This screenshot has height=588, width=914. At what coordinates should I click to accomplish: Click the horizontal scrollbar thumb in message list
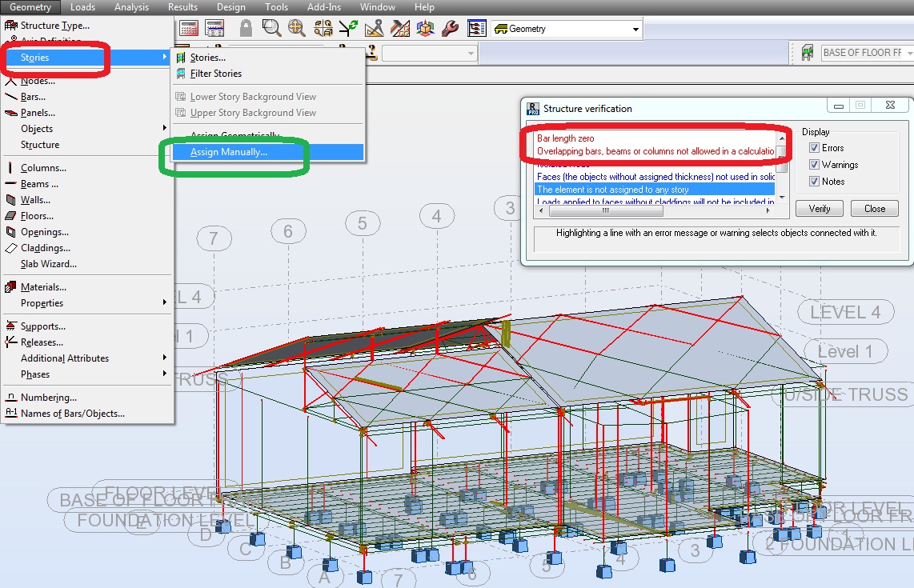coord(605,211)
